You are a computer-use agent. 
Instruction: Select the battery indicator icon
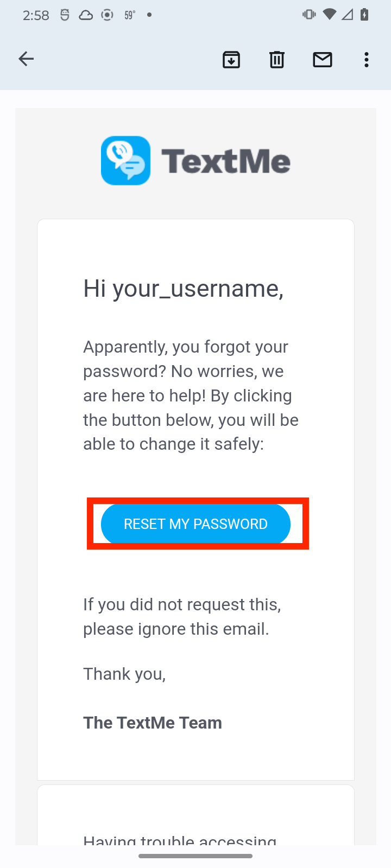[x=364, y=14]
